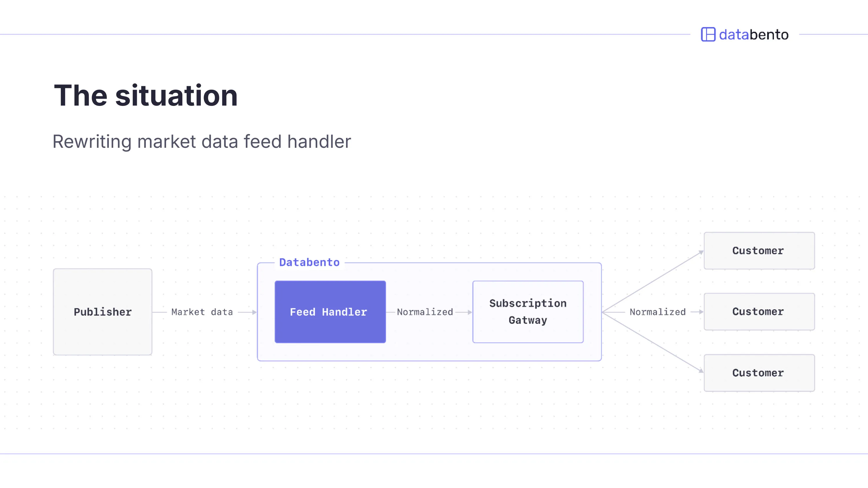Click the databento wordmark text
Viewport: 868px width, 488px height.
[x=754, y=35]
